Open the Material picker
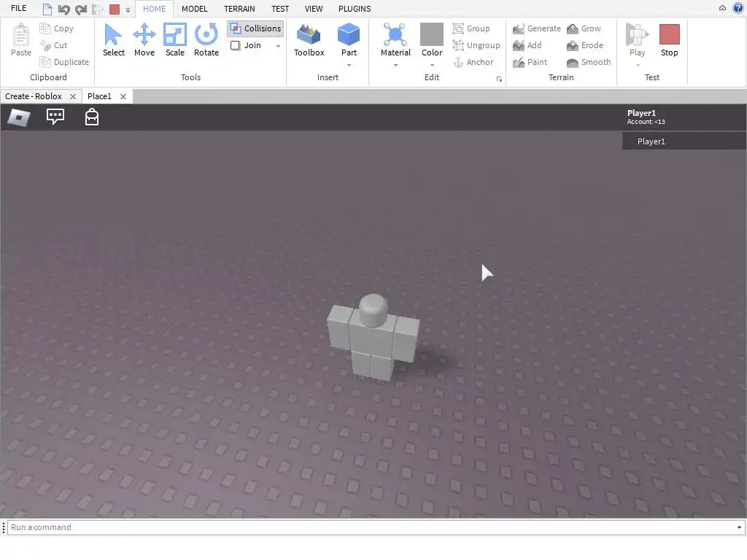Viewport: 747px width, 560px height. click(x=395, y=39)
